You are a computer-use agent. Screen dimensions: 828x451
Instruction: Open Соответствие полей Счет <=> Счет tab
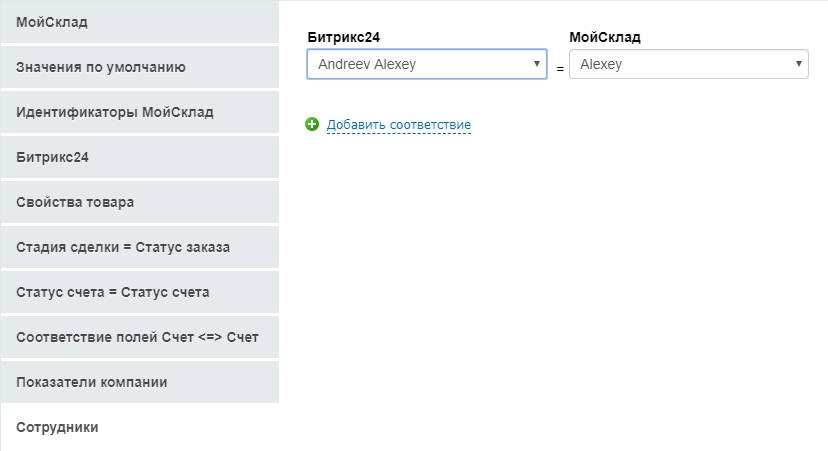click(x=139, y=337)
